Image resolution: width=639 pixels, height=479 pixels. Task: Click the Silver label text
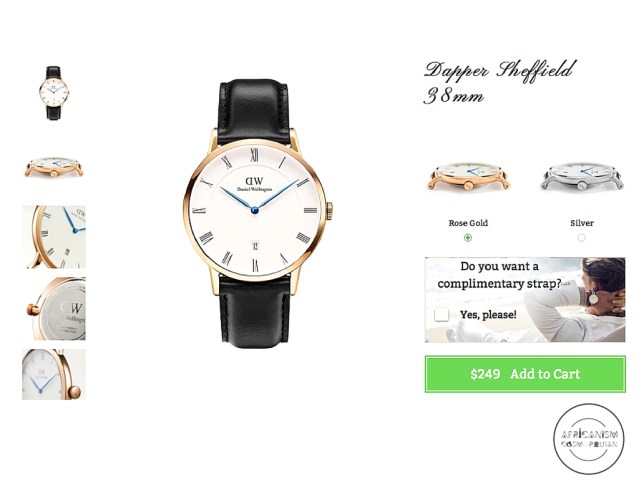point(582,223)
